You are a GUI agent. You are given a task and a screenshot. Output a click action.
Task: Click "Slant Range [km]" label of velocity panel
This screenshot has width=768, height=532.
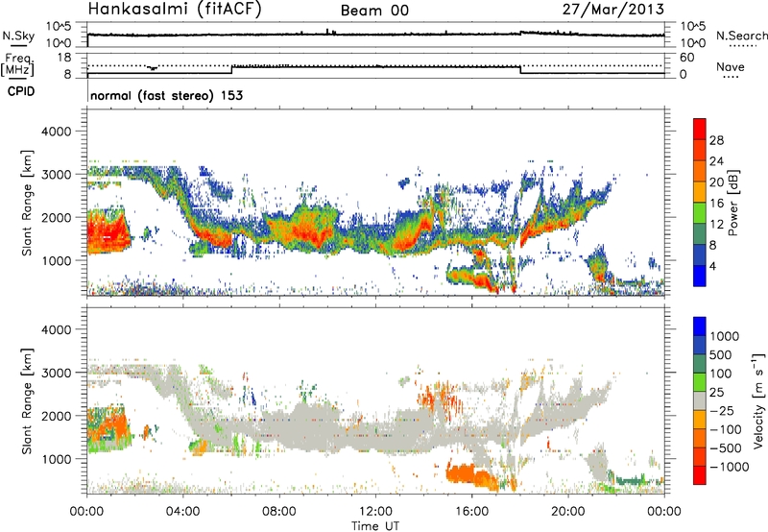pyautogui.click(x=27, y=401)
